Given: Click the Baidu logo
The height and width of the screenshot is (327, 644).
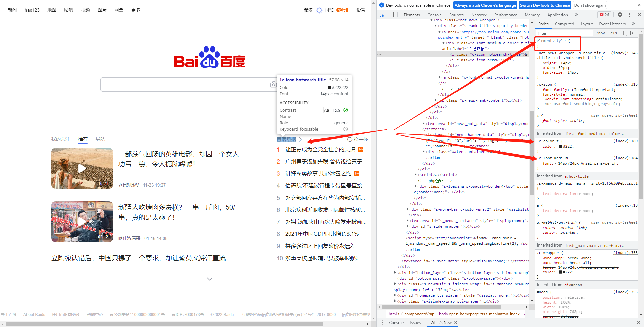Looking at the screenshot, I should (x=210, y=57).
